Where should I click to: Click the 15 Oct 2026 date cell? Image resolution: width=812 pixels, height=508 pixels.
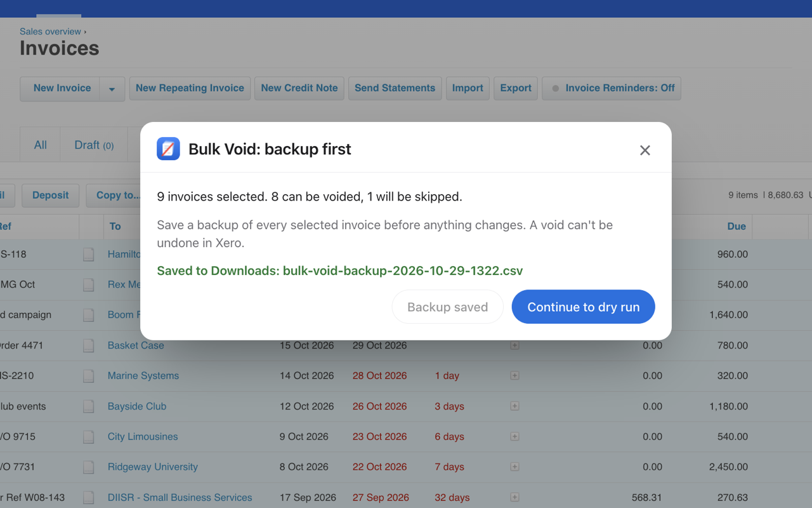[306, 345]
